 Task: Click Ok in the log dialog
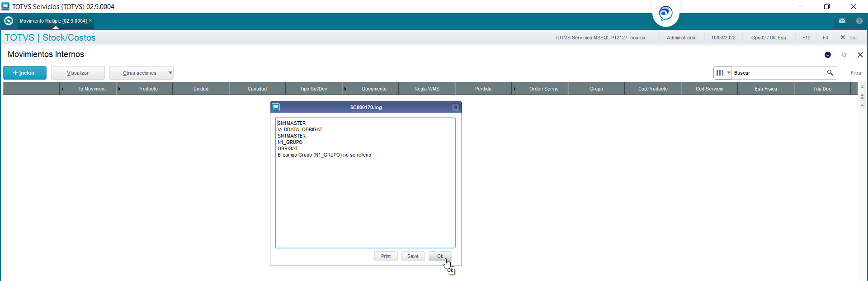click(x=440, y=256)
